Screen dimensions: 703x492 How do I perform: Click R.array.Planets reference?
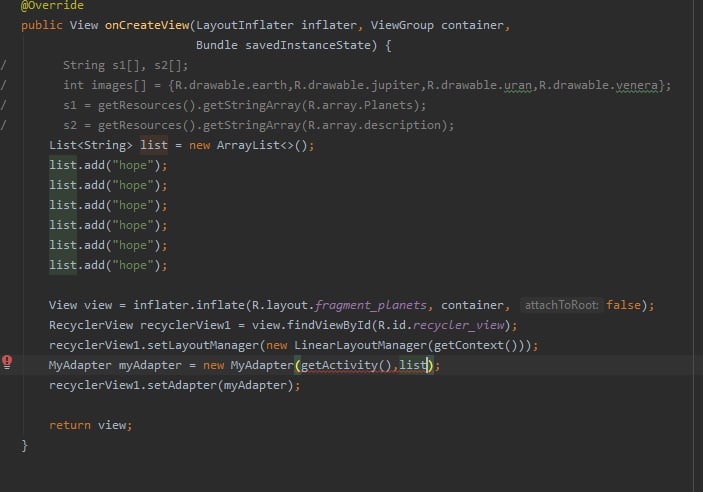[x=360, y=105]
